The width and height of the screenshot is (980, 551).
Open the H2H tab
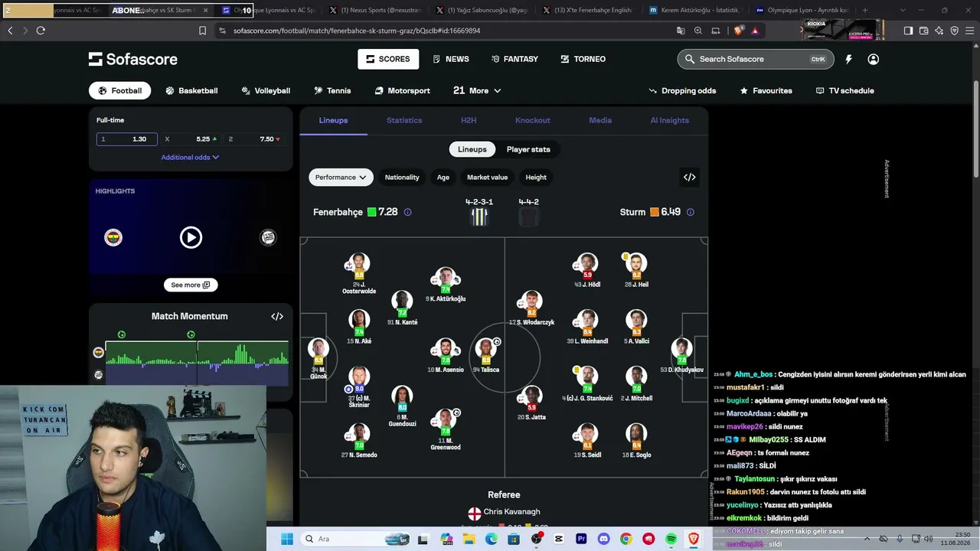click(x=469, y=120)
